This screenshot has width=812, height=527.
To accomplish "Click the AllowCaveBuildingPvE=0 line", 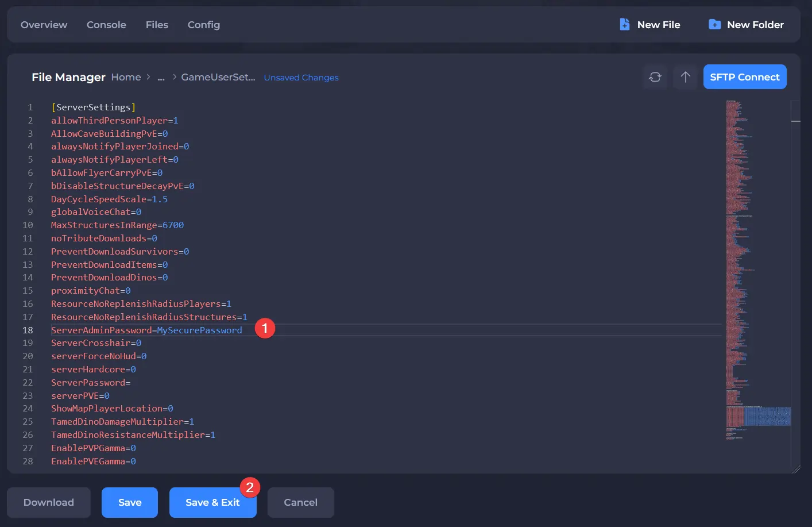I will [x=109, y=134].
